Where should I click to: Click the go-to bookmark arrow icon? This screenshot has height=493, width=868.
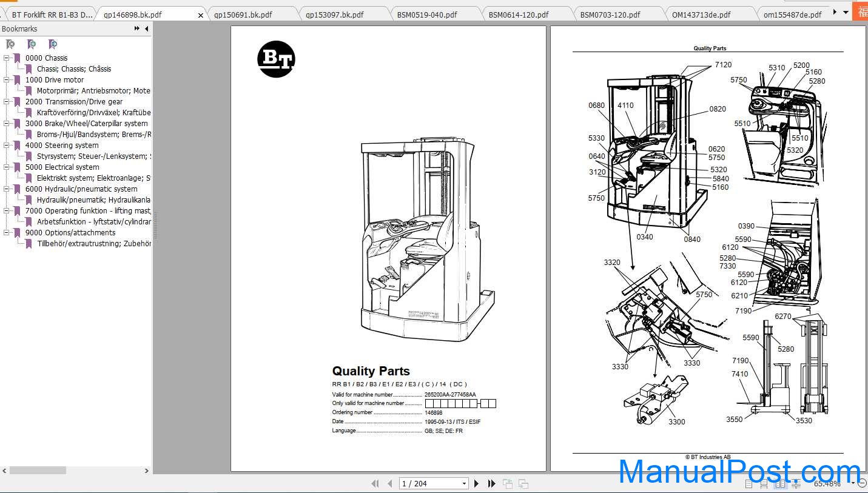[53, 44]
